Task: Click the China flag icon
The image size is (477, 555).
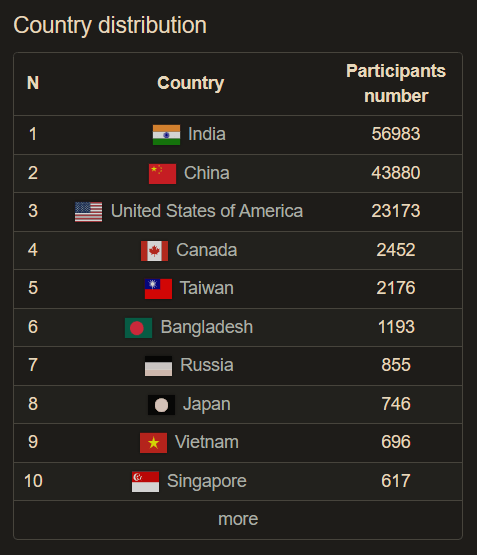Action: coord(162,174)
